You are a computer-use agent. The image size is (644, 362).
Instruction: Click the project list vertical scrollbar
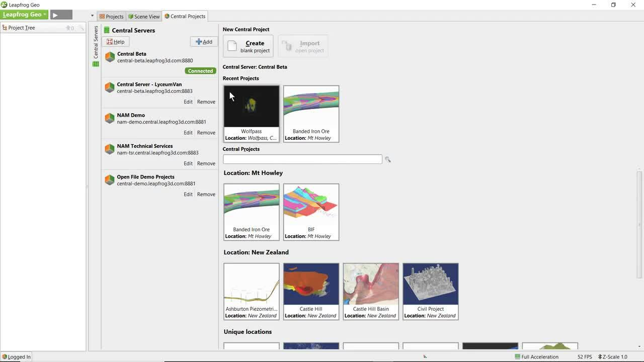tap(639, 224)
